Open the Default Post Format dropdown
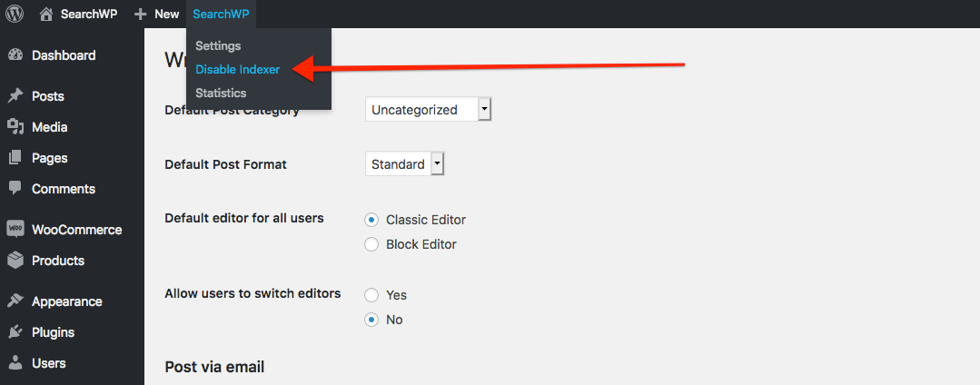This screenshot has height=385, width=980. pos(404,164)
